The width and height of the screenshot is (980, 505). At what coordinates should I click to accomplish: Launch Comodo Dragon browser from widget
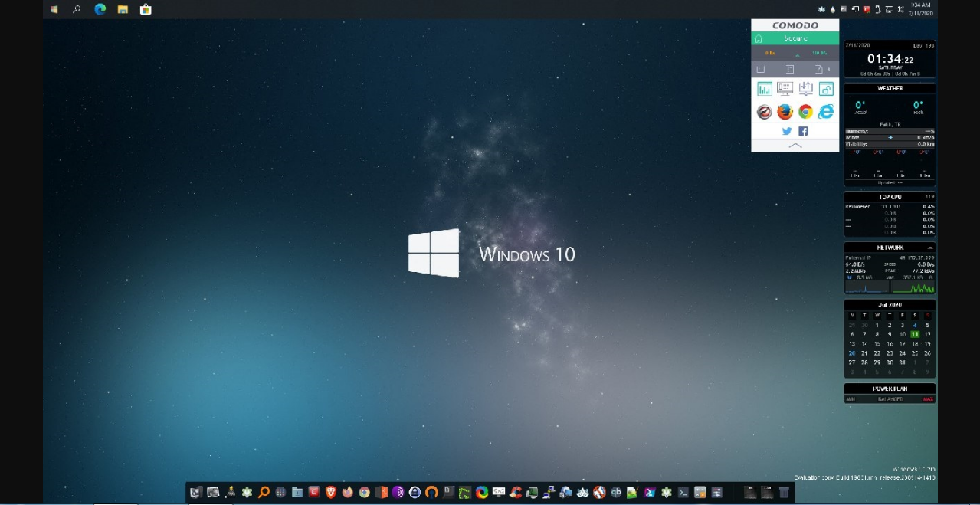tap(765, 112)
